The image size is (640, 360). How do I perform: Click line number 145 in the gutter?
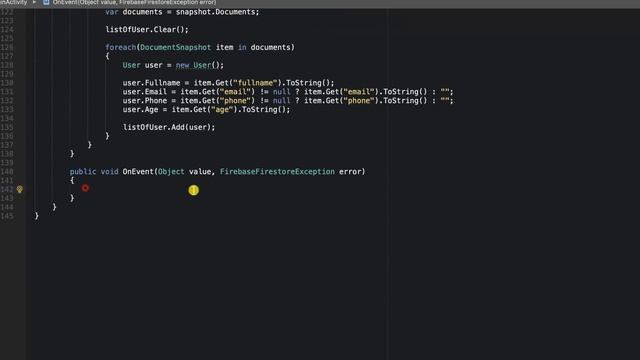tap(7, 216)
